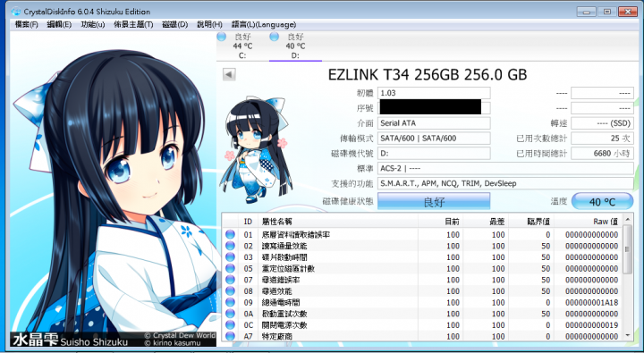Click the ID column header
The width and height of the screenshot is (644, 353).
coord(248,222)
